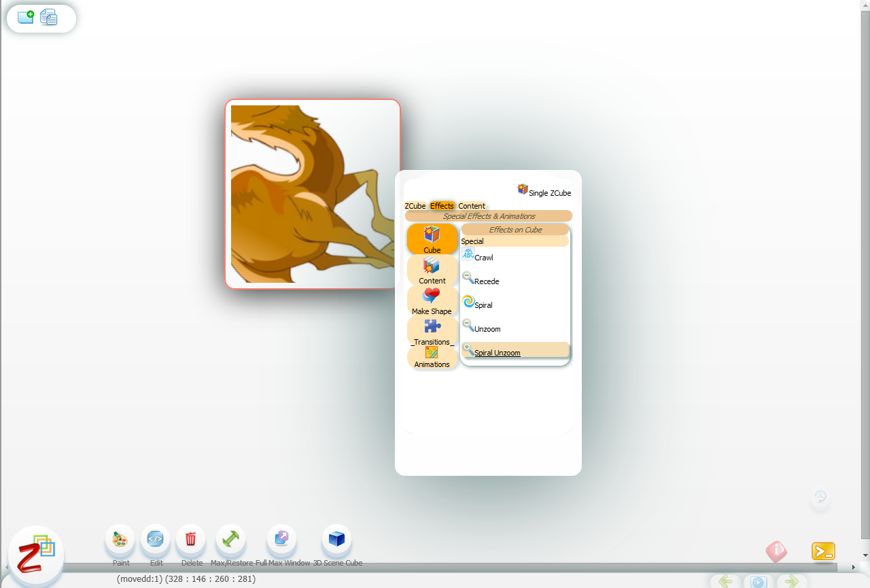
Task: Apply the Spiral Unzoom effect
Action: tap(497, 353)
